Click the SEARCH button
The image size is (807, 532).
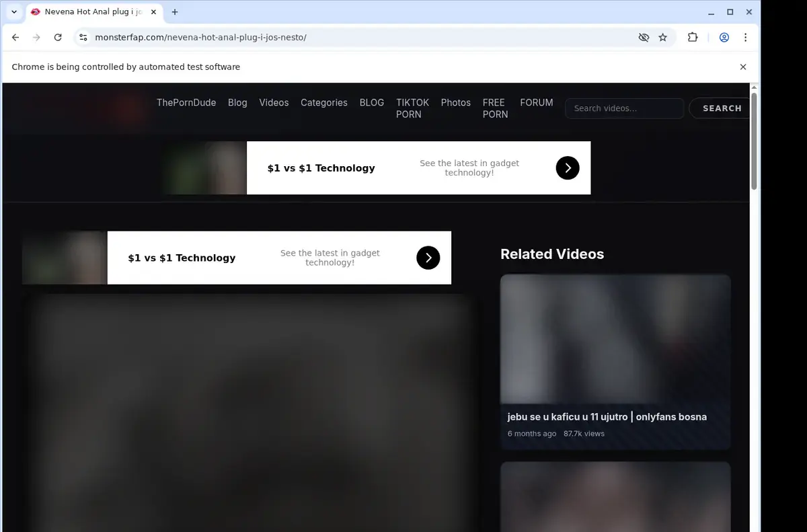coord(720,108)
